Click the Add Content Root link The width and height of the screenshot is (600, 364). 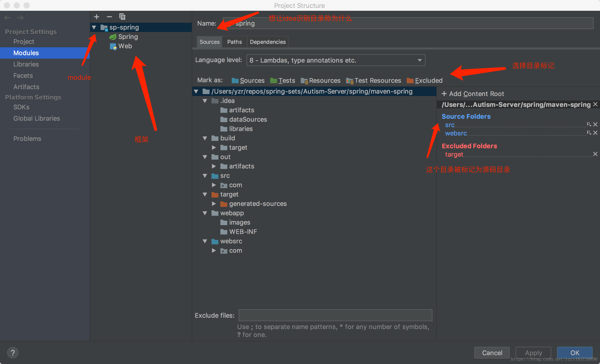click(x=473, y=94)
